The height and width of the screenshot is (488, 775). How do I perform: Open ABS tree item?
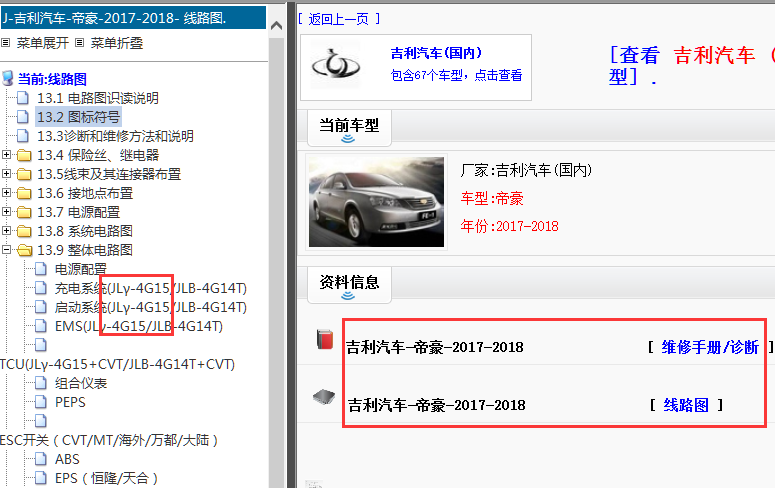67,459
